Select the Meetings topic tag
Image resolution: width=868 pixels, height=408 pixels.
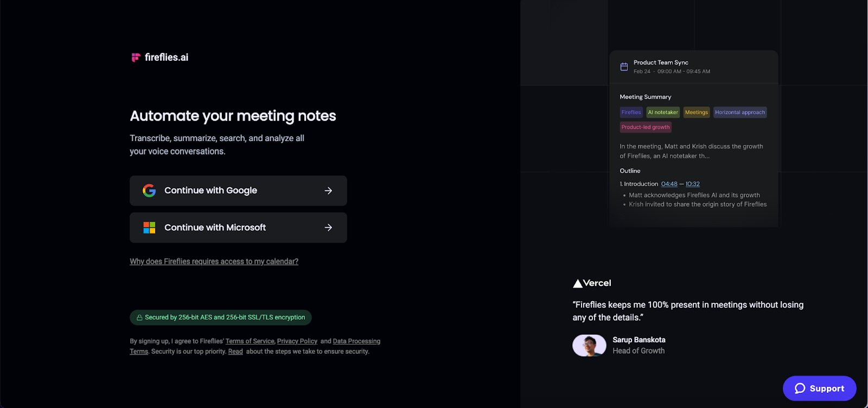click(697, 112)
